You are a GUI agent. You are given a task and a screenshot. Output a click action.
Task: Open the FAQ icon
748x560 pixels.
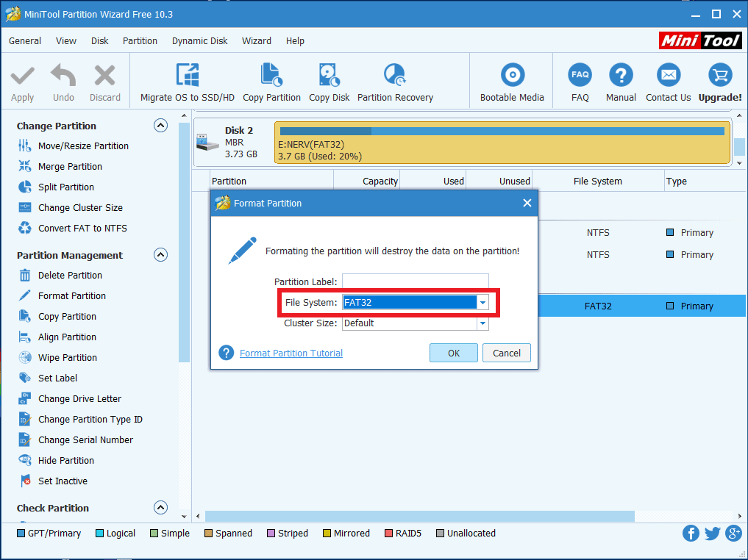point(580,75)
